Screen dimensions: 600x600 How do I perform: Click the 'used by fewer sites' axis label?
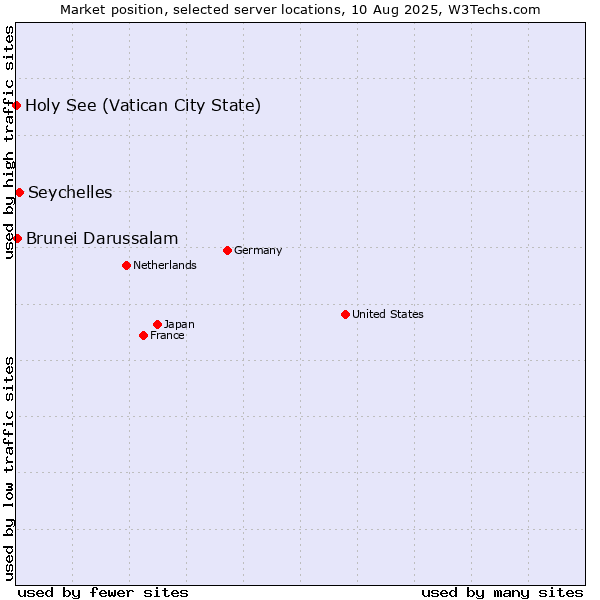pos(103,593)
